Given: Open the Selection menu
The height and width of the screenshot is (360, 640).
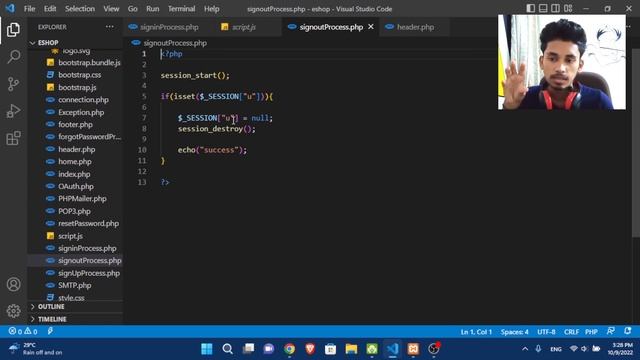Looking at the screenshot, I should (80, 9).
